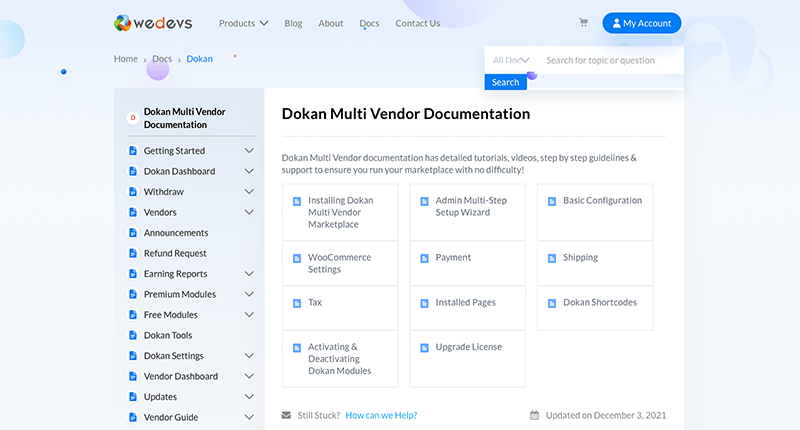Click the search for topic input field

(x=610, y=60)
